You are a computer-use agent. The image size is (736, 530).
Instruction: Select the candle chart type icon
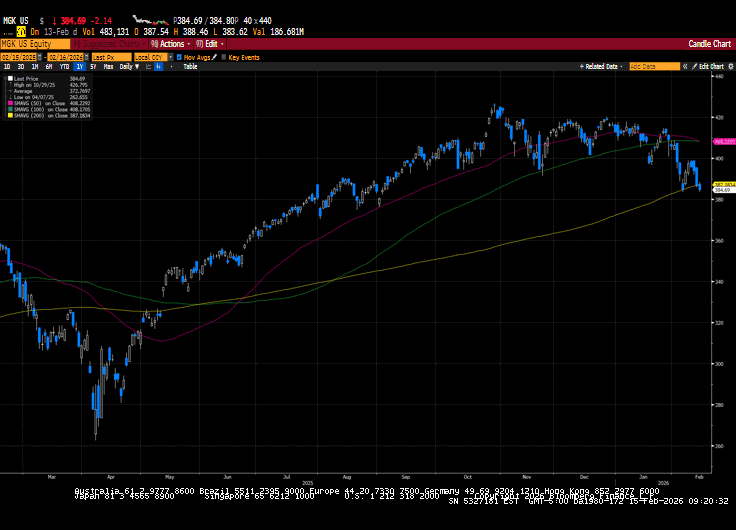(x=159, y=66)
